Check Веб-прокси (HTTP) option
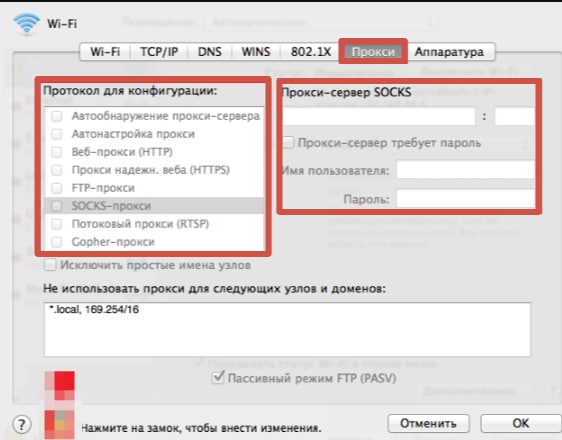 pos(57,152)
